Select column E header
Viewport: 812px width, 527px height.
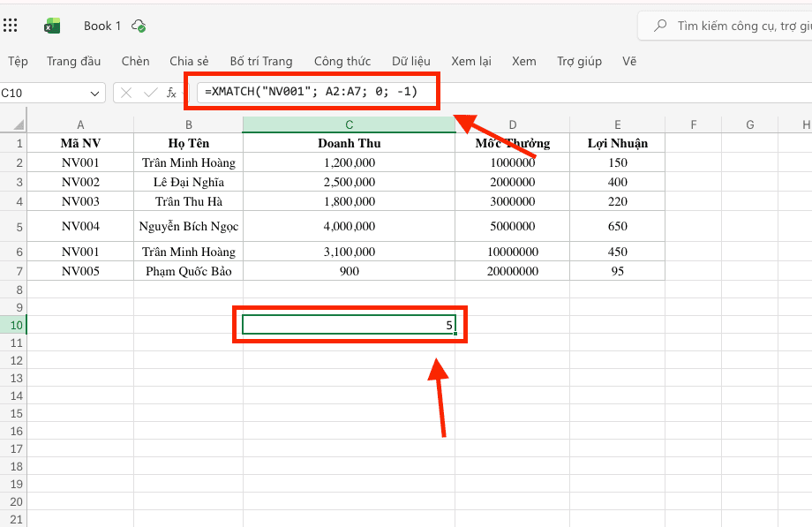point(617,124)
